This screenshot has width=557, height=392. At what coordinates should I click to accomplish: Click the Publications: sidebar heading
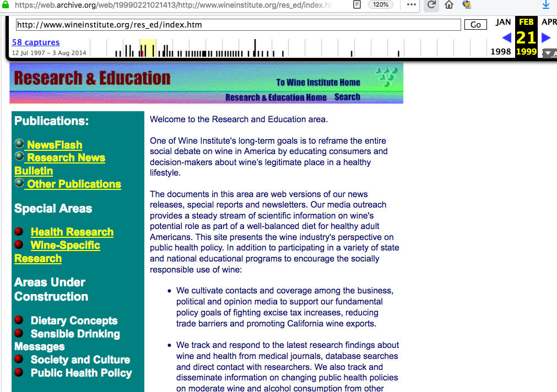51,121
